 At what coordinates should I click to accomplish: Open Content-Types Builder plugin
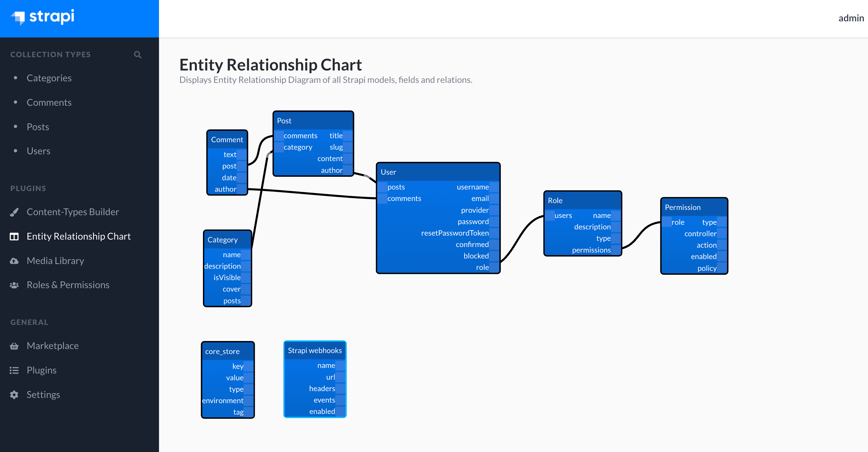[x=73, y=211]
